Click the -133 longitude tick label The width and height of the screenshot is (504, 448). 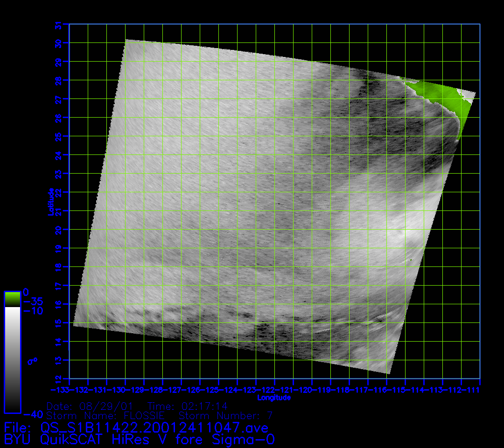click(60, 389)
